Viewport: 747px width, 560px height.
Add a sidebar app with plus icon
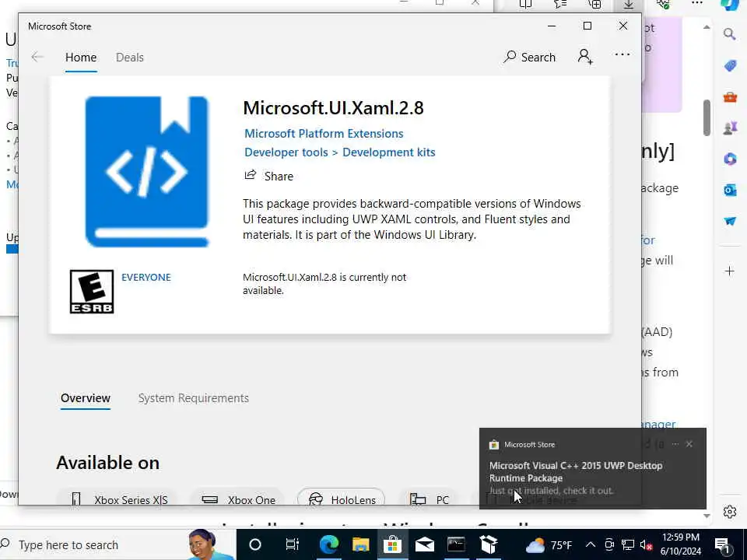coord(729,271)
